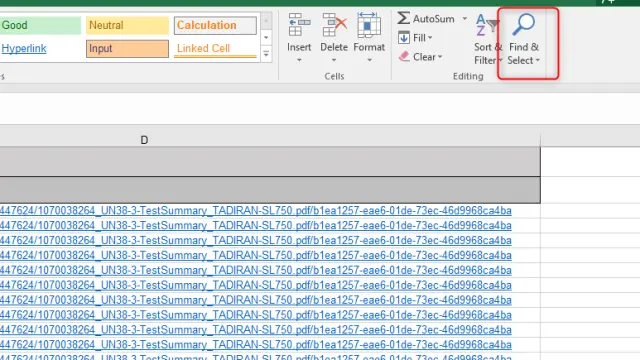Expand the cell styles gallery
640x360 pixels.
pos(266,54)
